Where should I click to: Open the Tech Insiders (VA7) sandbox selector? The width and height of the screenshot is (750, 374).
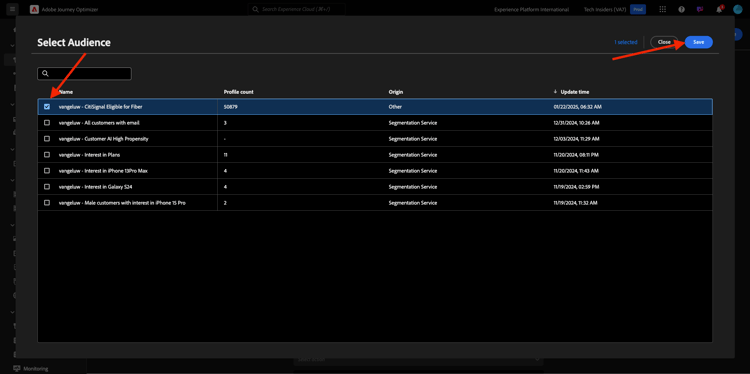(x=605, y=9)
